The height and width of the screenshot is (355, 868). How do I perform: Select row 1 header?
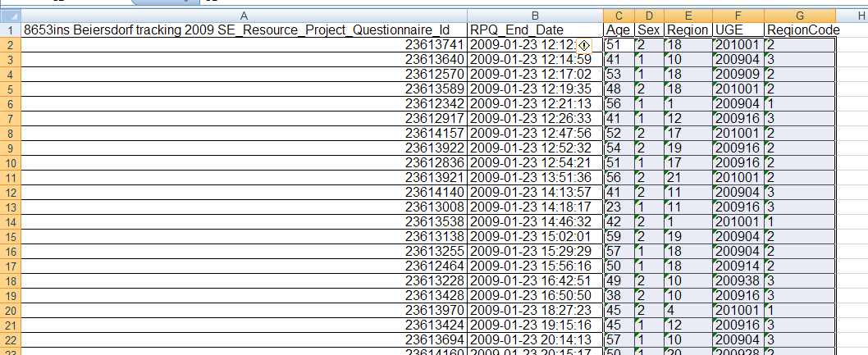click(x=10, y=30)
